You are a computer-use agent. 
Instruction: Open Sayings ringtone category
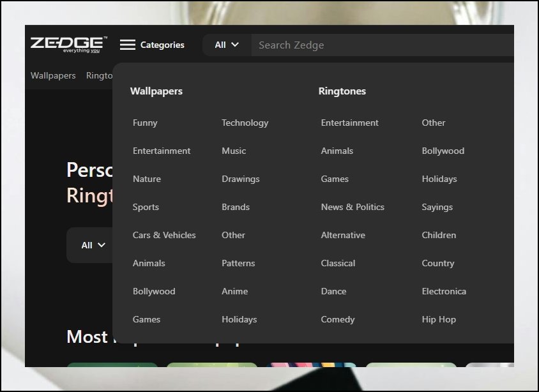(x=437, y=207)
